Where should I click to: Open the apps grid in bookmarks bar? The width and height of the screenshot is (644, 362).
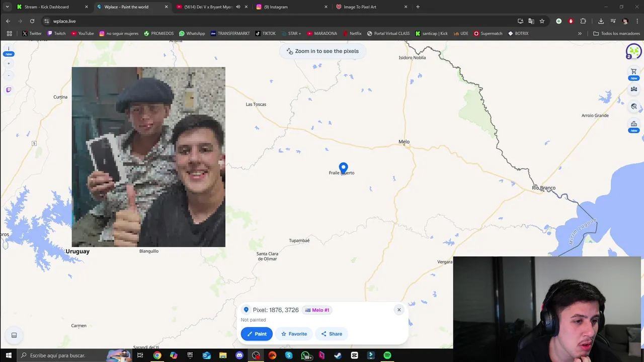click(x=9, y=34)
